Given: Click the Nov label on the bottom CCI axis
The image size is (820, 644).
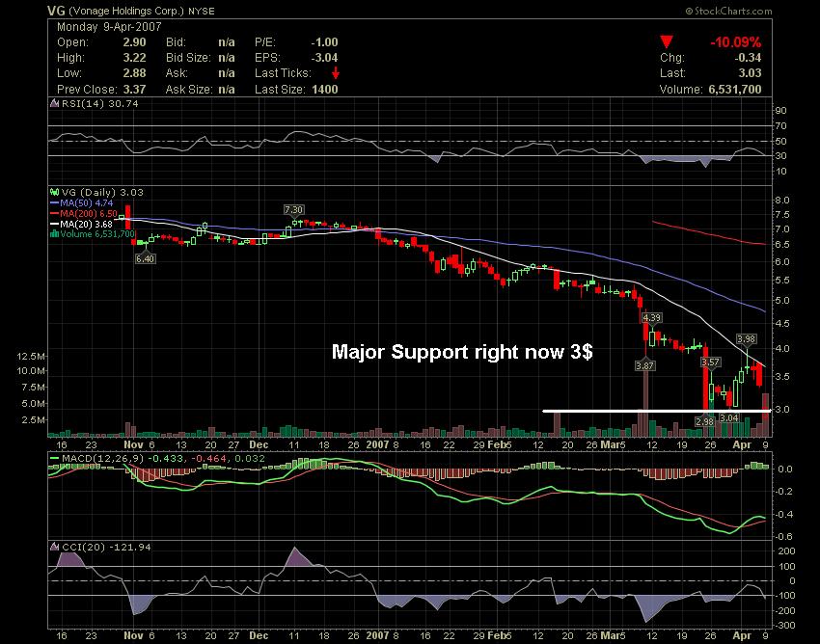Looking at the screenshot, I should click(133, 635).
